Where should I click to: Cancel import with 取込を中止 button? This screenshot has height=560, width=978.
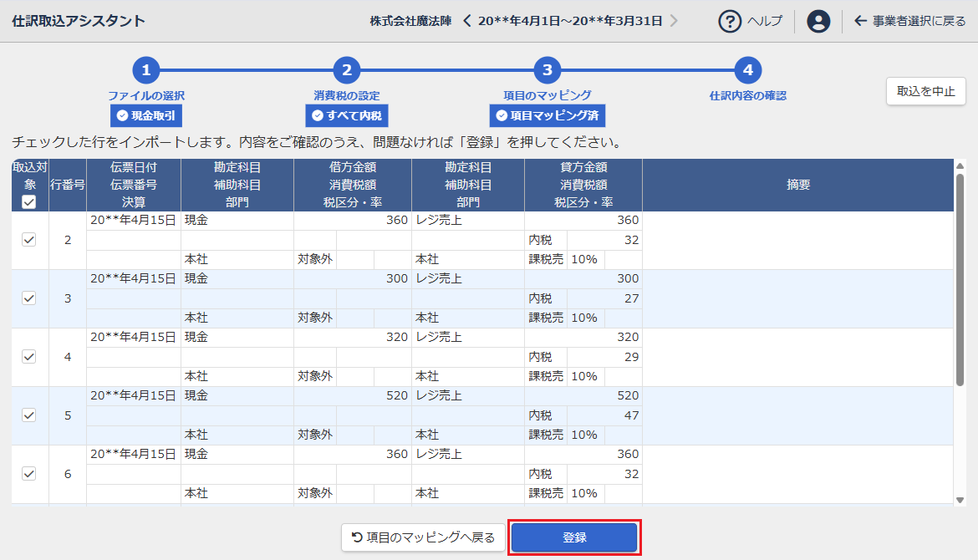tap(925, 92)
